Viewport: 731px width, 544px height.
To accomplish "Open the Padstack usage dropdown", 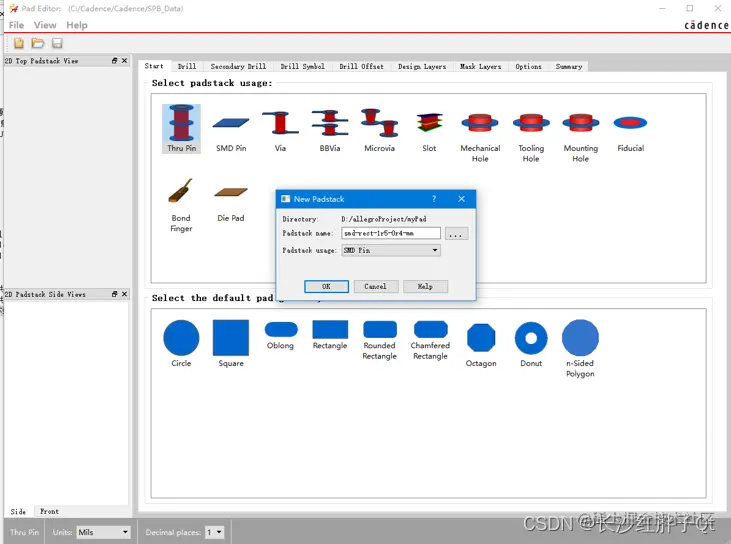I will coord(391,250).
